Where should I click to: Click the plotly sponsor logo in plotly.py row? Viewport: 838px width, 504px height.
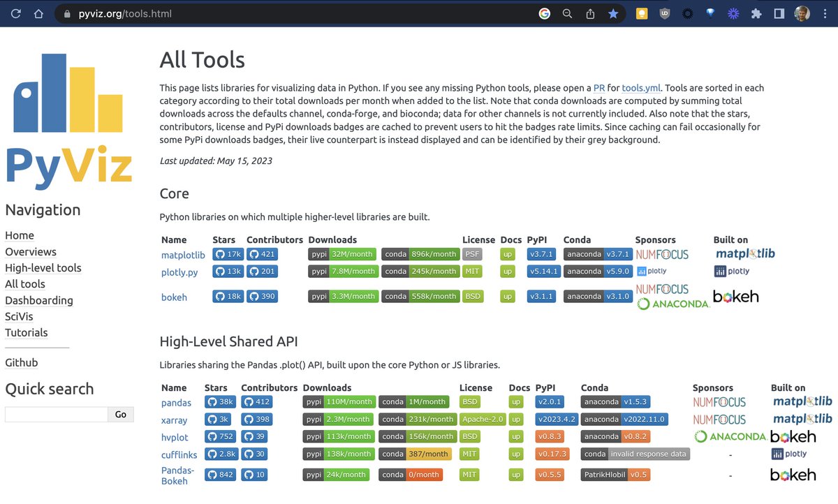tap(652, 271)
